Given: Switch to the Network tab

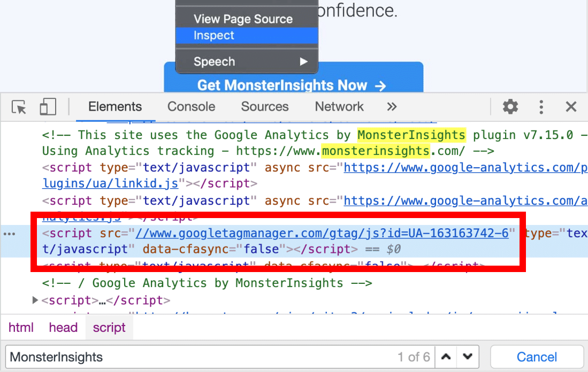Looking at the screenshot, I should tap(339, 107).
